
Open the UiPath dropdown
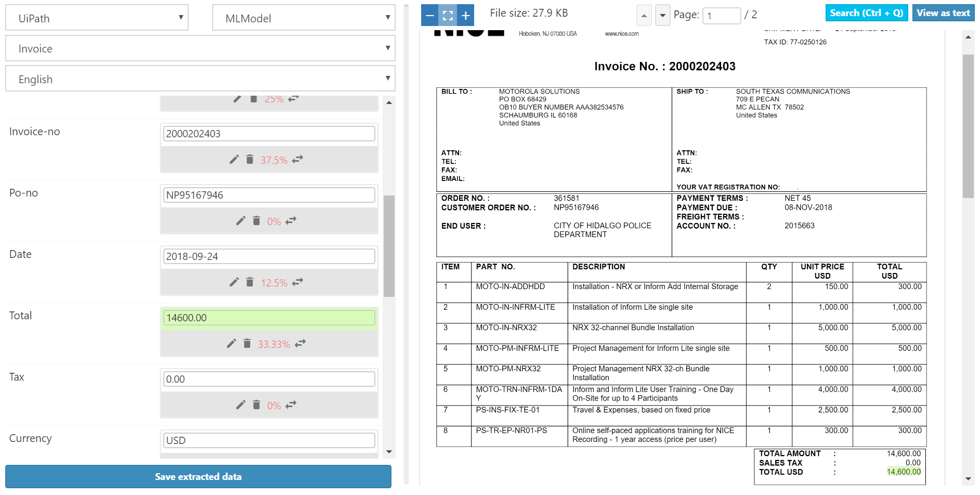tap(97, 18)
